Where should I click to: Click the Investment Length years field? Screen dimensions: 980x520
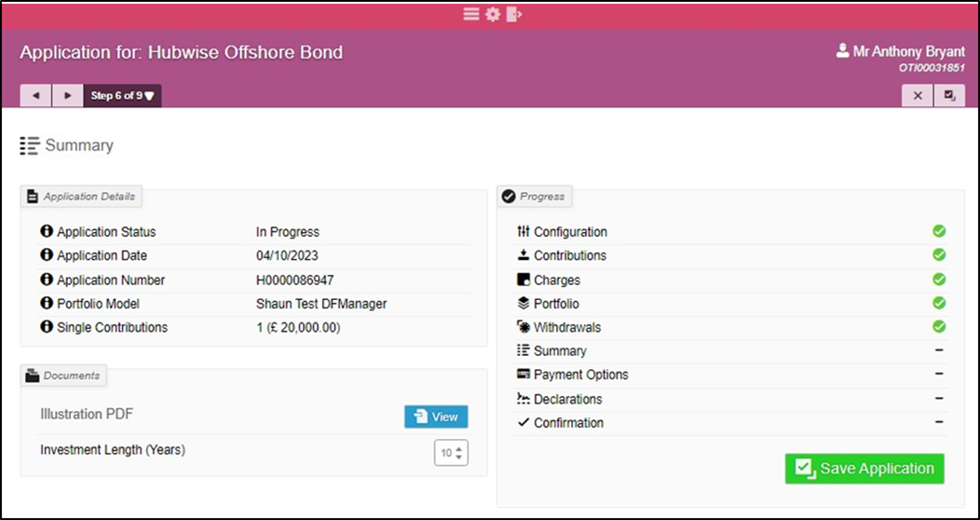451,453
